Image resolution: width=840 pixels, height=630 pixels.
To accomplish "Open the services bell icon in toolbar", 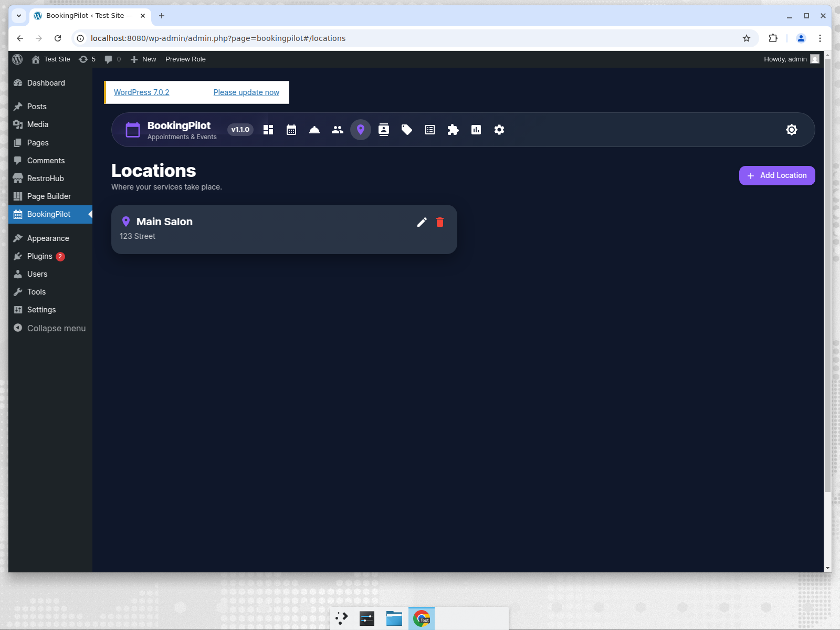I will click(x=314, y=130).
